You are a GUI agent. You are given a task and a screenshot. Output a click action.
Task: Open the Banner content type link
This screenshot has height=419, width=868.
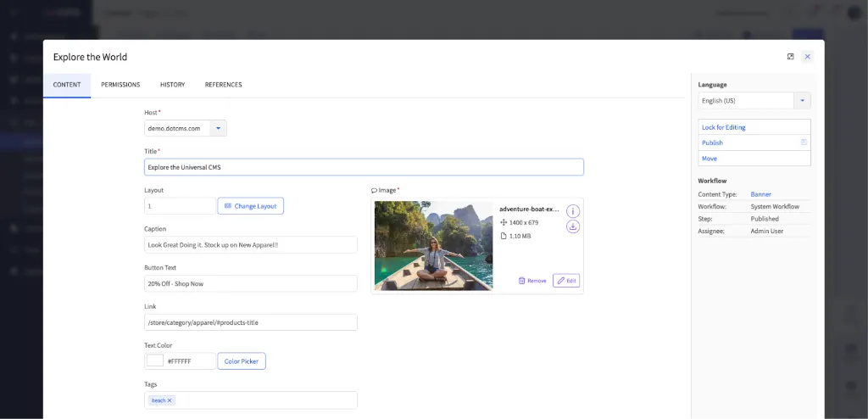(x=760, y=194)
